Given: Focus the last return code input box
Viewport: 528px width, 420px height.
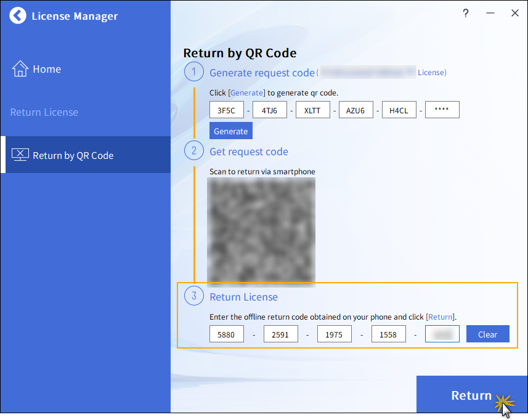Looking at the screenshot, I should (x=442, y=334).
